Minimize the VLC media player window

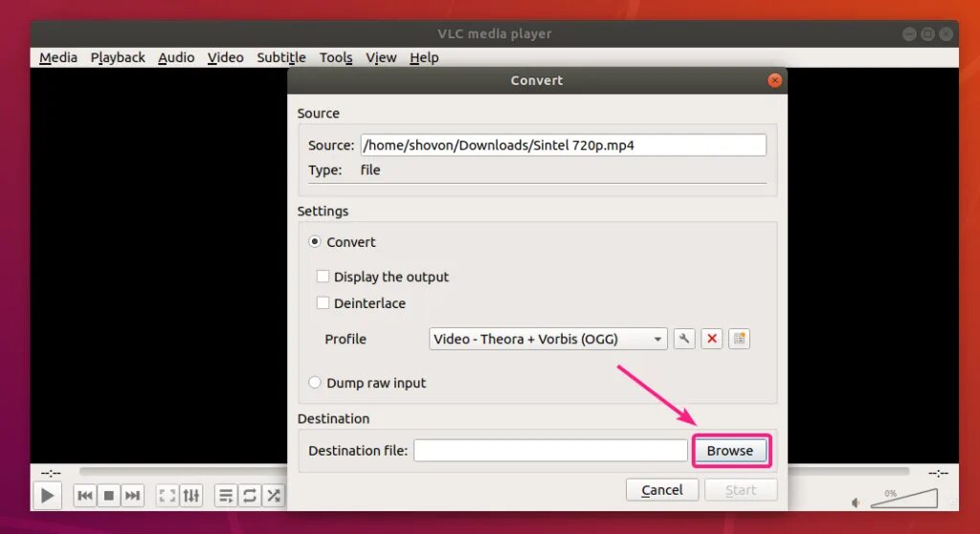pos(909,33)
